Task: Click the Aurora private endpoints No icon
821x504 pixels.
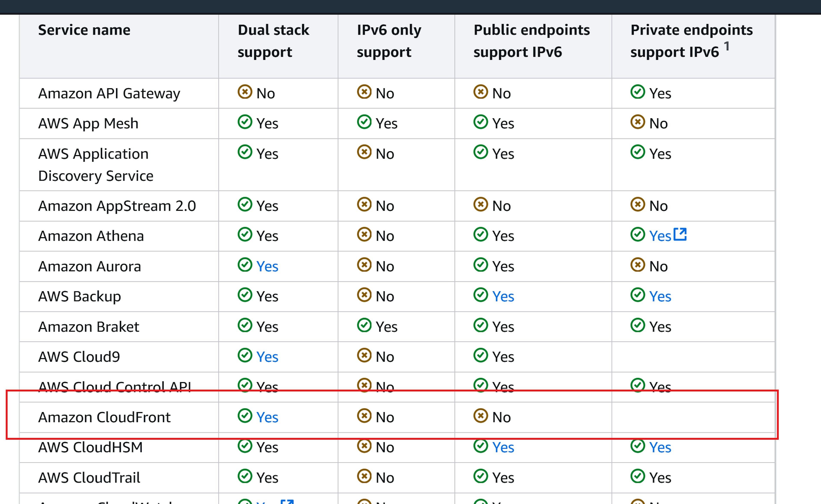Action: point(638,265)
